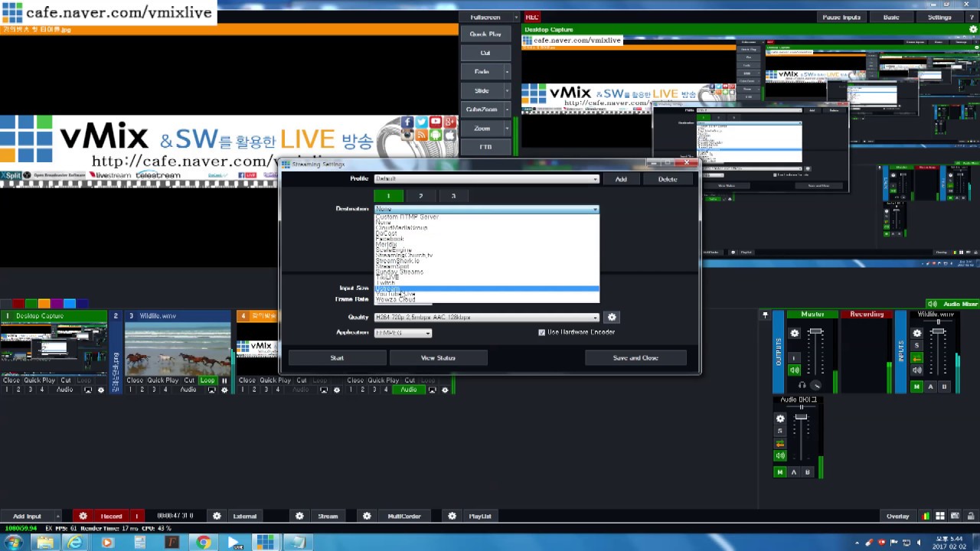Open vMix taskbar icon
Image resolution: width=980 pixels, height=551 pixels.
[x=266, y=543]
